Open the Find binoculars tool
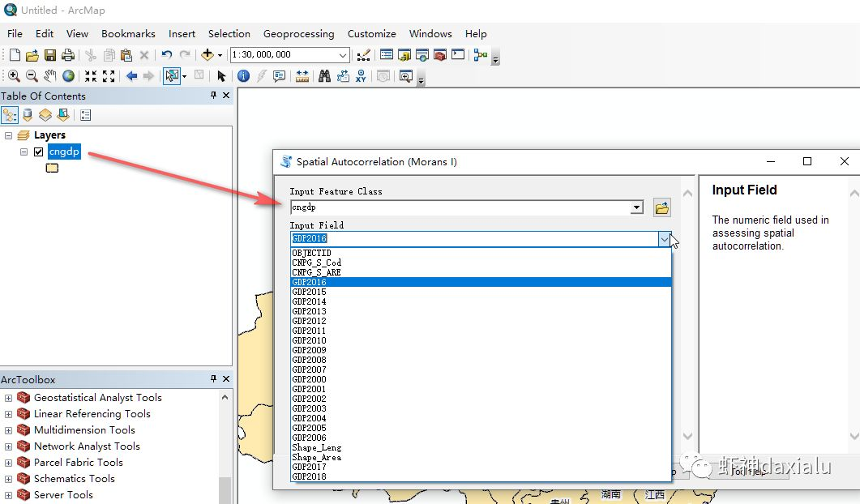The width and height of the screenshot is (860, 504). pyautogui.click(x=325, y=76)
